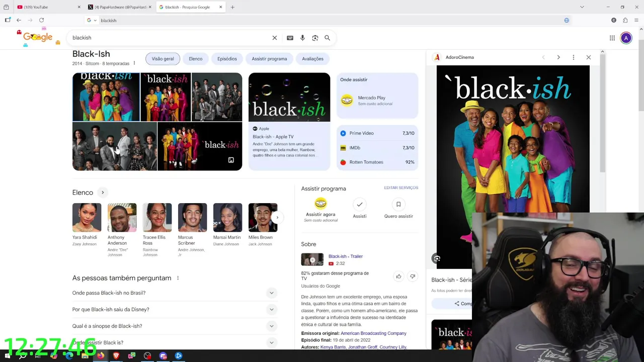Screen dimensions: 644x362
Task: Reload the page in the browser
Action: pos(41,20)
